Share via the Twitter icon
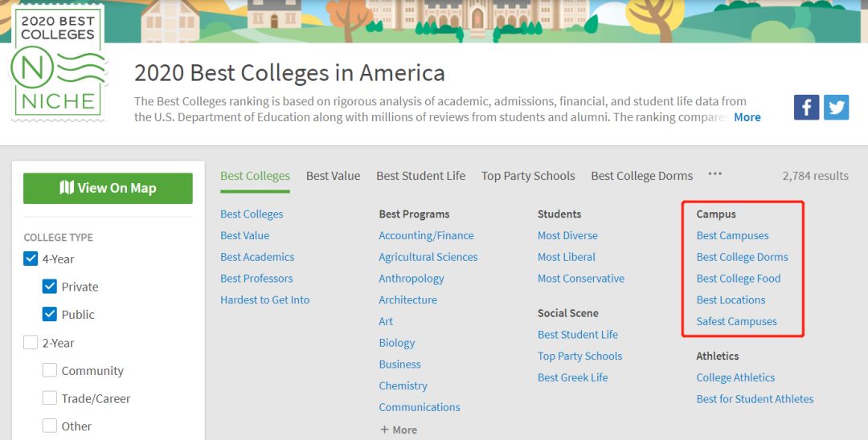This screenshot has width=868, height=440. (836, 108)
